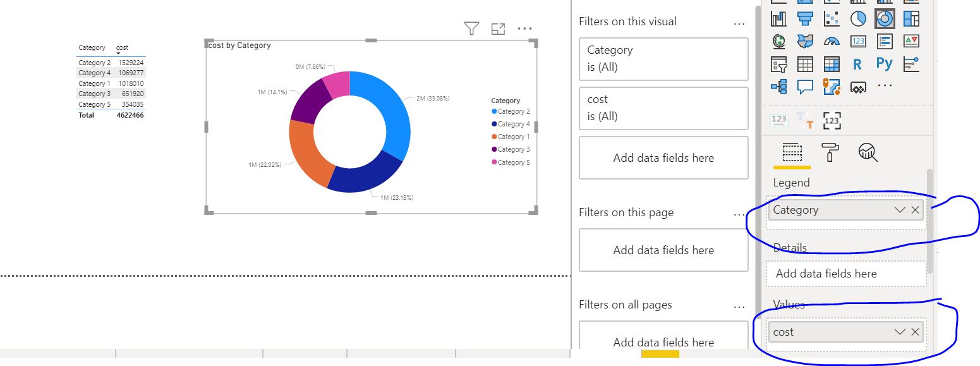
Task: Remove Category field from Legend
Action: pyautogui.click(x=915, y=210)
